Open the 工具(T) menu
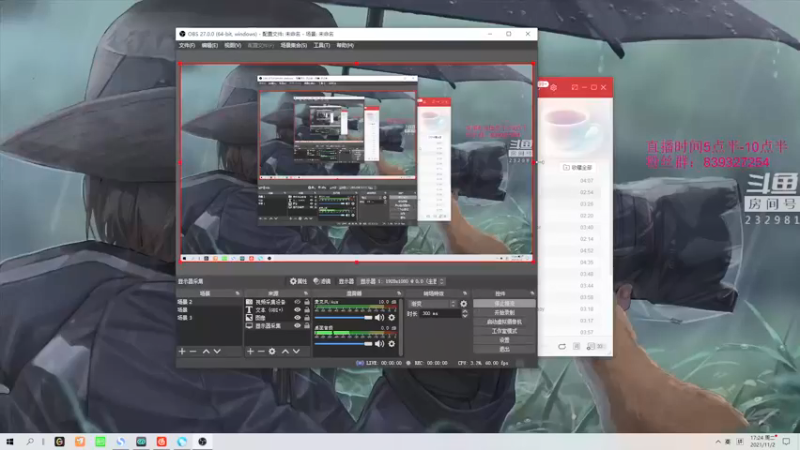 [321, 45]
